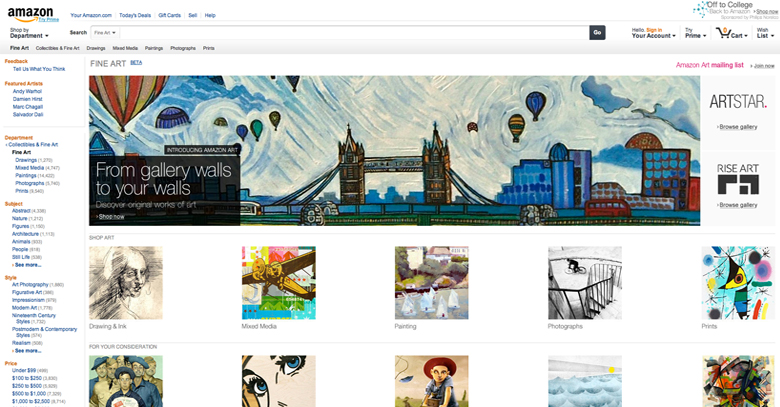Click the Sell link
Image resolution: width=780 pixels, height=407 pixels.
(x=193, y=15)
